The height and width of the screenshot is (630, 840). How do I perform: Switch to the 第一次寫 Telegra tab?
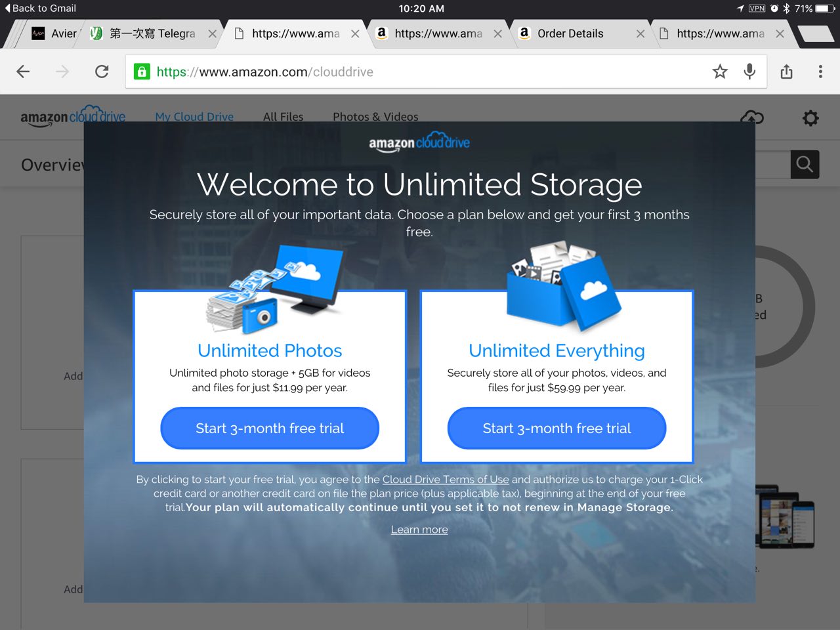[152, 33]
